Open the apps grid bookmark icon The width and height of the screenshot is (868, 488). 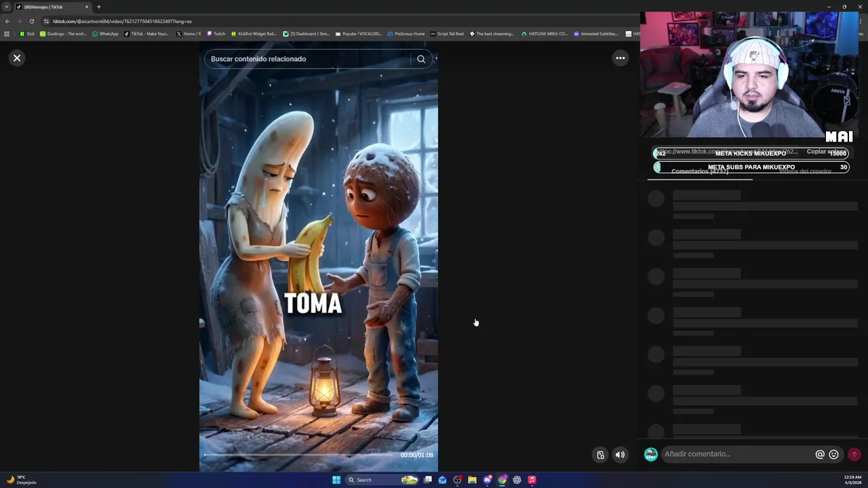(x=7, y=34)
